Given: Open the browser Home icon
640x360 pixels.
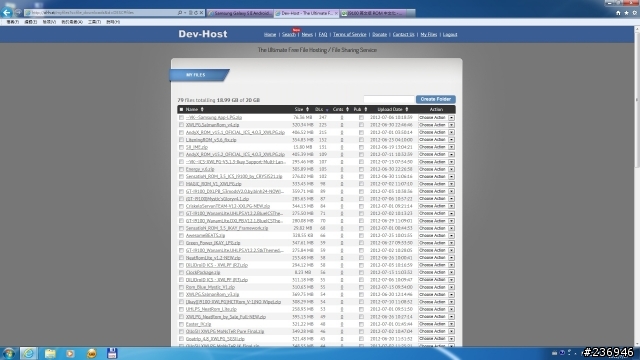Looking at the screenshot, I should point(618,13).
